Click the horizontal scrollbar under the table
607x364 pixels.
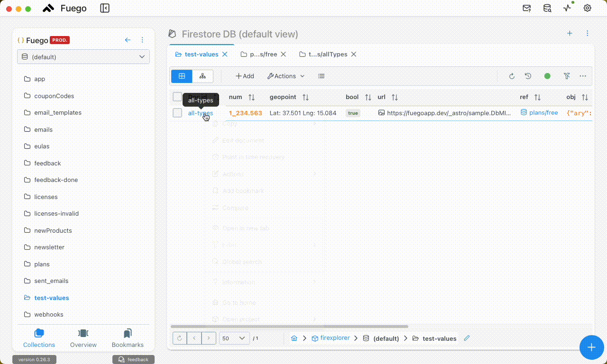click(289, 326)
